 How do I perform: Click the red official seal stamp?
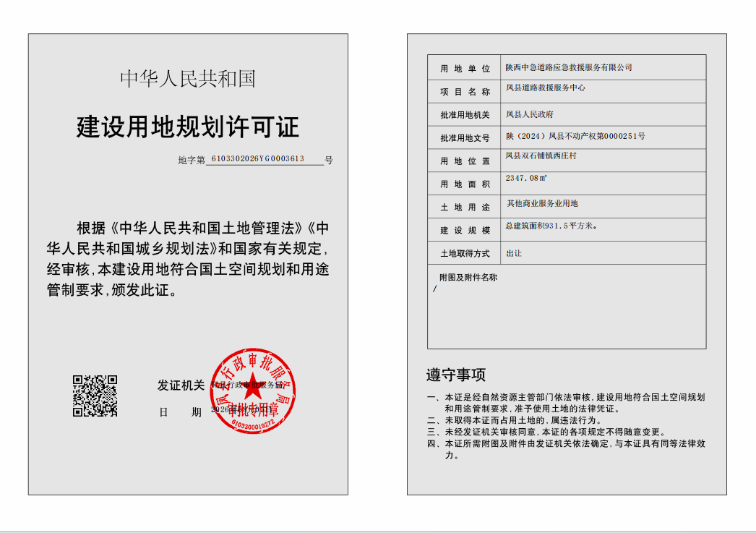[x=253, y=391]
